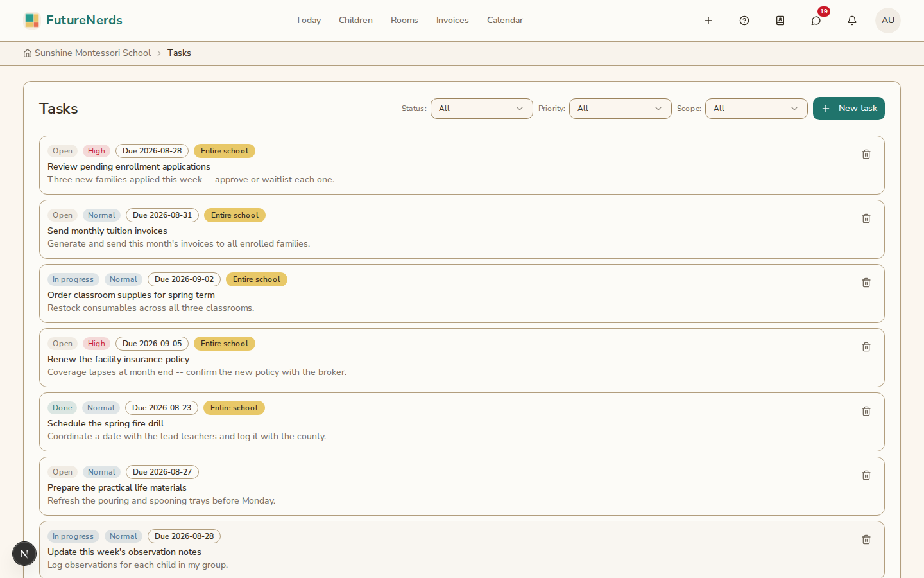Go to the Invoices tab
The height and width of the screenshot is (578, 924).
coord(452,21)
